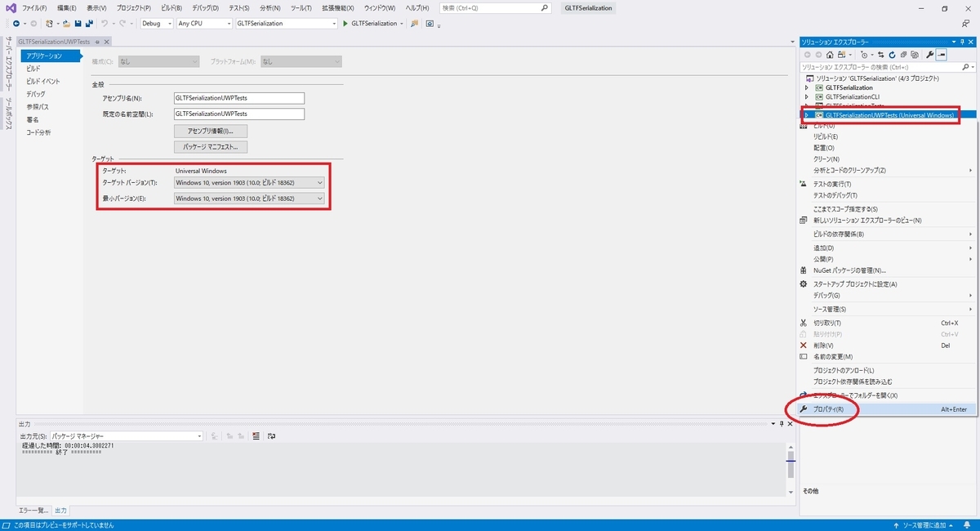
Task: Click the Live Share icon at top right
Action: [x=966, y=24]
